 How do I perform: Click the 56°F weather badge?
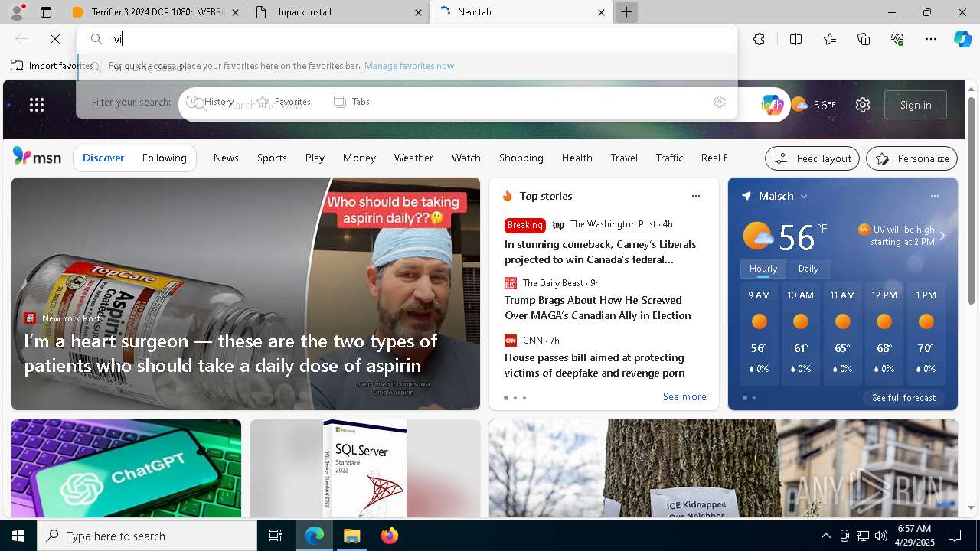click(813, 105)
